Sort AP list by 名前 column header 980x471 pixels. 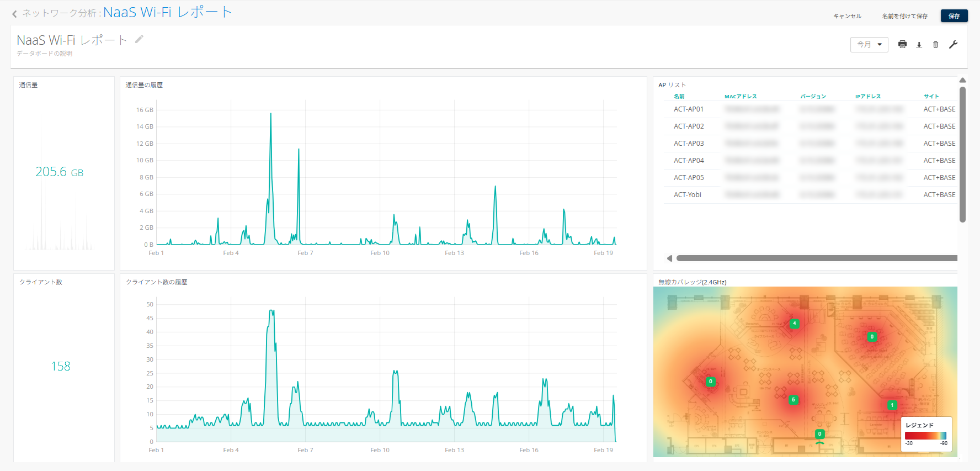[679, 97]
